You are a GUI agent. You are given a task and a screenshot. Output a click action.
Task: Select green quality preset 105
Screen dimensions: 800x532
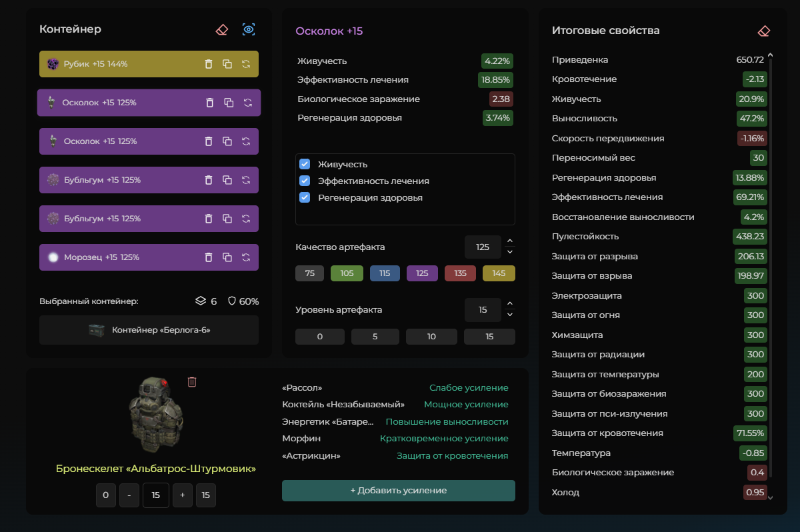click(347, 273)
